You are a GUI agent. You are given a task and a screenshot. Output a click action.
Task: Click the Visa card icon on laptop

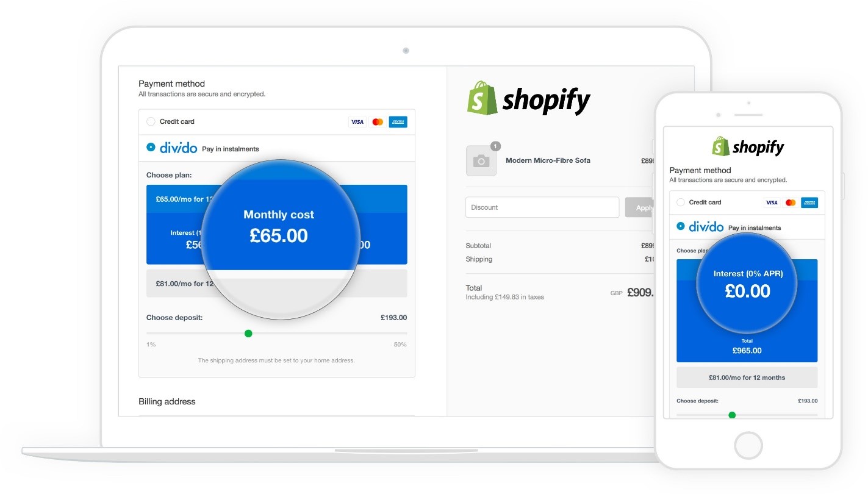[x=357, y=122]
